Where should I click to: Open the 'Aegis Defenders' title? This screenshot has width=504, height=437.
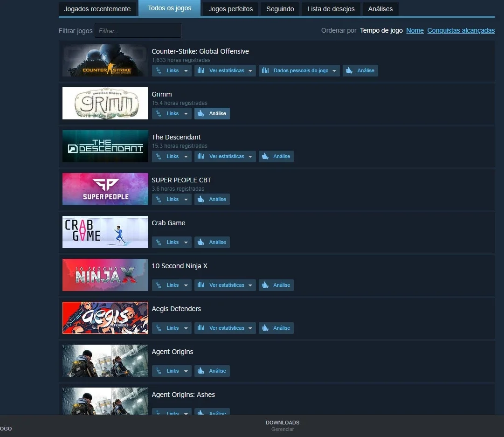click(176, 309)
